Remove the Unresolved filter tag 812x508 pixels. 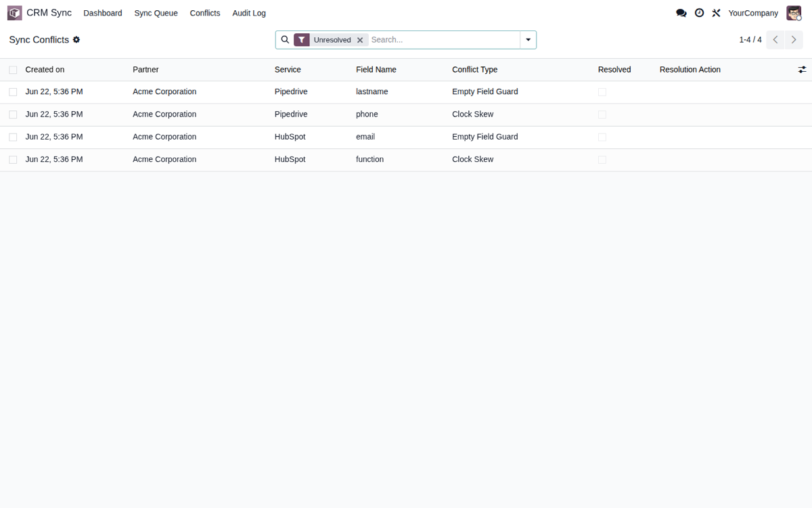tap(360, 40)
